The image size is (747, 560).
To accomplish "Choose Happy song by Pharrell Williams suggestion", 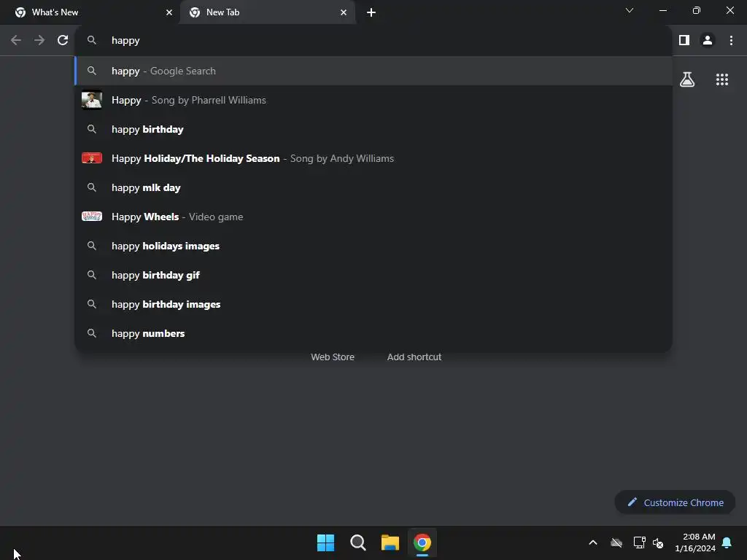I will pyautogui.click(x=373, y=100).
